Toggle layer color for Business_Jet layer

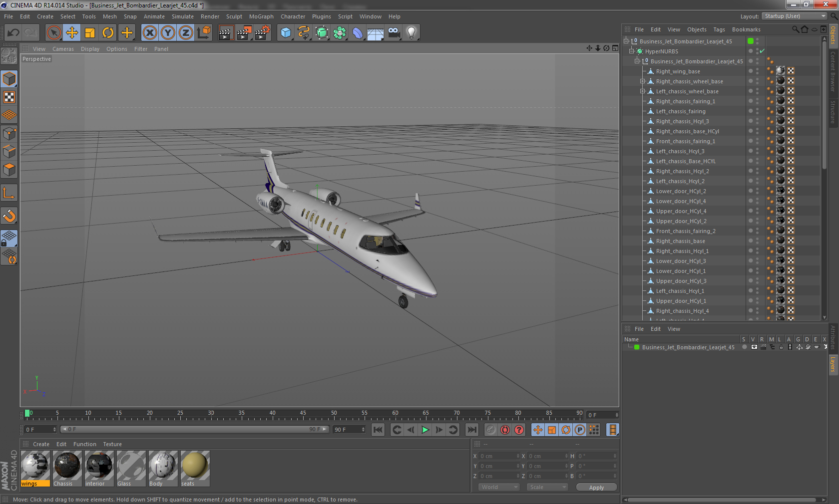637,347
